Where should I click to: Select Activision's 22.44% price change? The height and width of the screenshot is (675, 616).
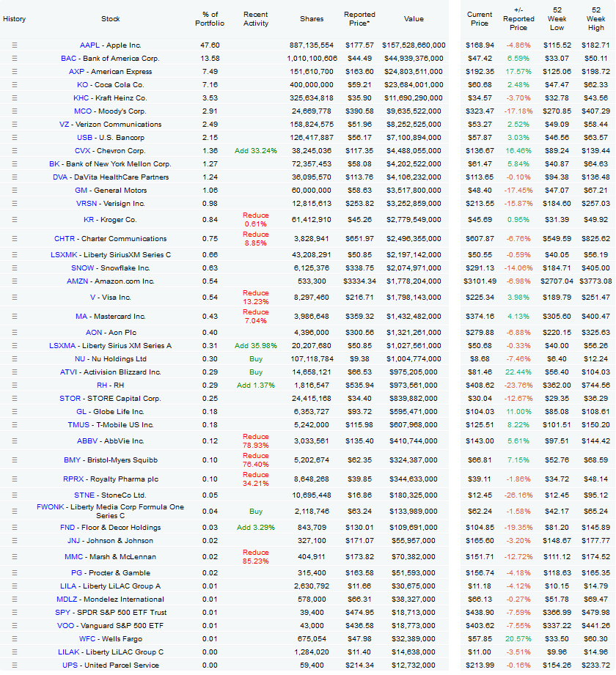point(518,372)
